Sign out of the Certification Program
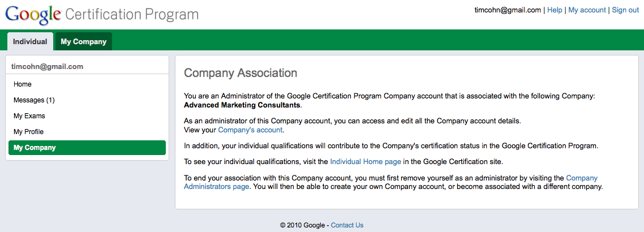Image resolution: width=644 pixels, height=232 pixels. point(625,10)
